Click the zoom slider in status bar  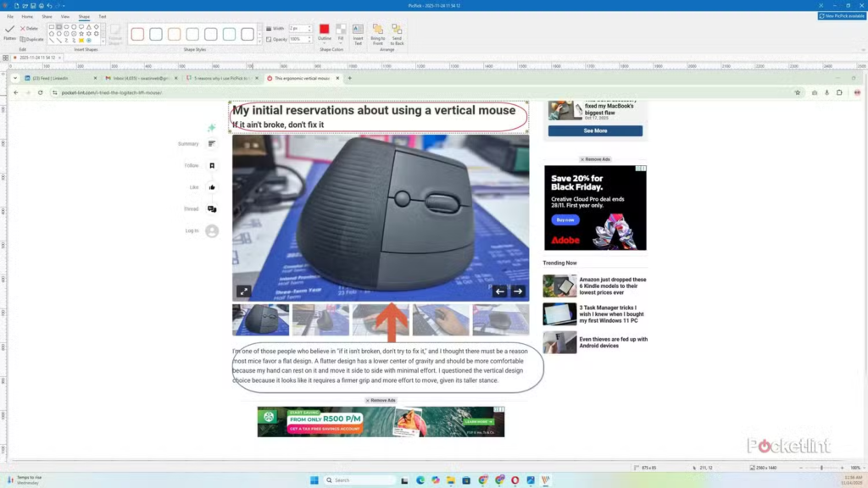tap(821, 468)
